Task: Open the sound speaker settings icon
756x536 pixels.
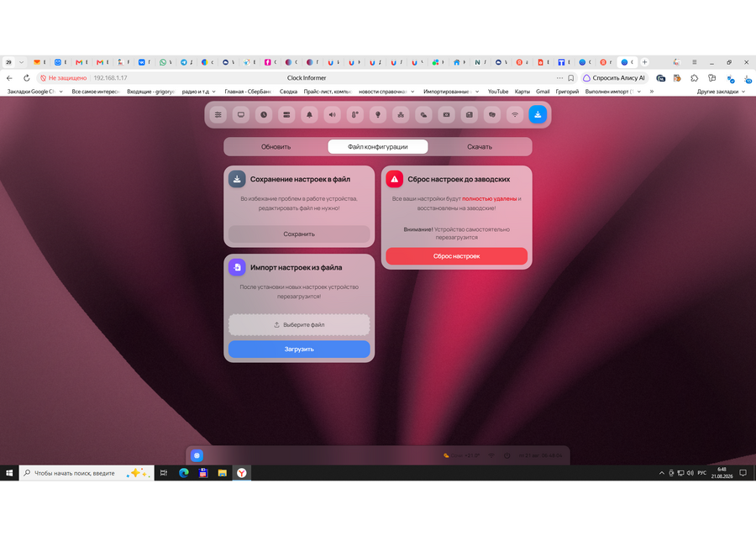Action: [x=332, y=115]
